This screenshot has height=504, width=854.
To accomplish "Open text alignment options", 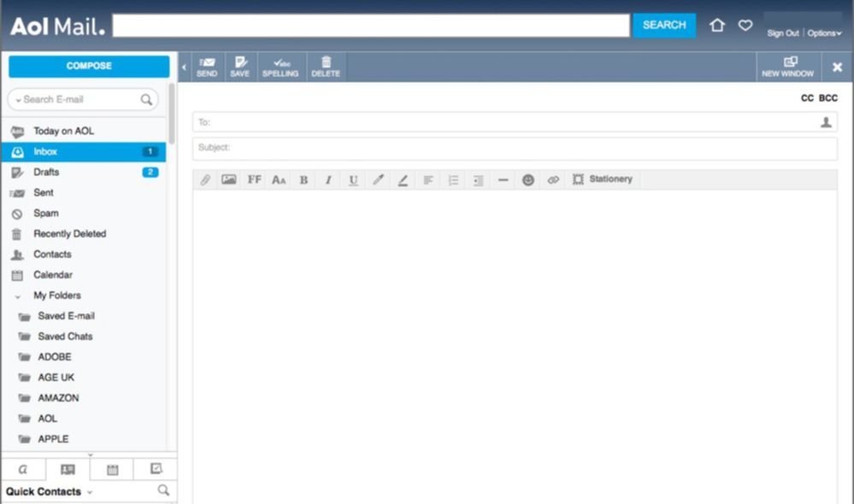I will pos(428,179).
